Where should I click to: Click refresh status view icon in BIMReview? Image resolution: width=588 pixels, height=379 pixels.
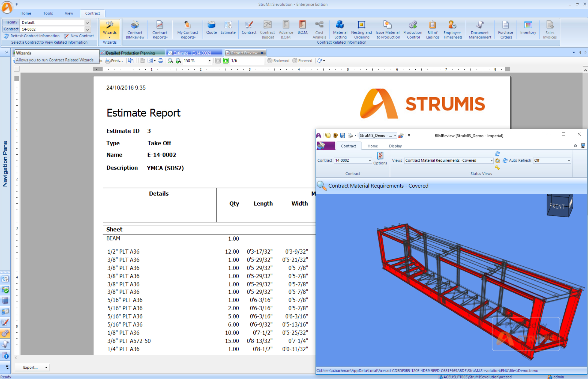click(497, 154)
